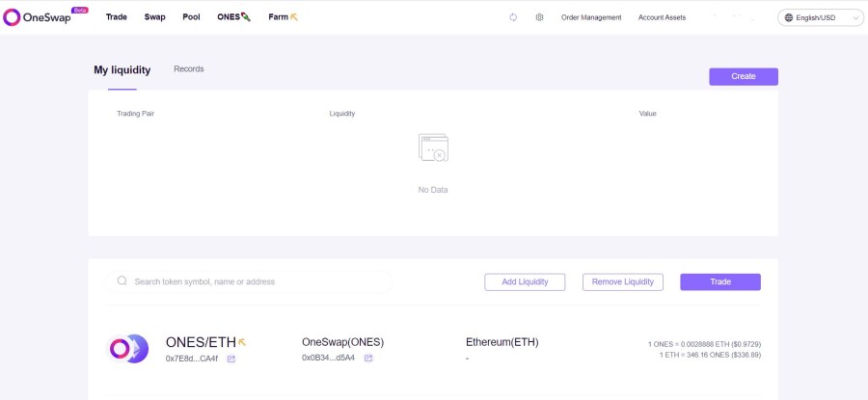Click the globe icon in language selector
Image resolution: width=868 pixels, height=400 pixels.
click(789, 17)
